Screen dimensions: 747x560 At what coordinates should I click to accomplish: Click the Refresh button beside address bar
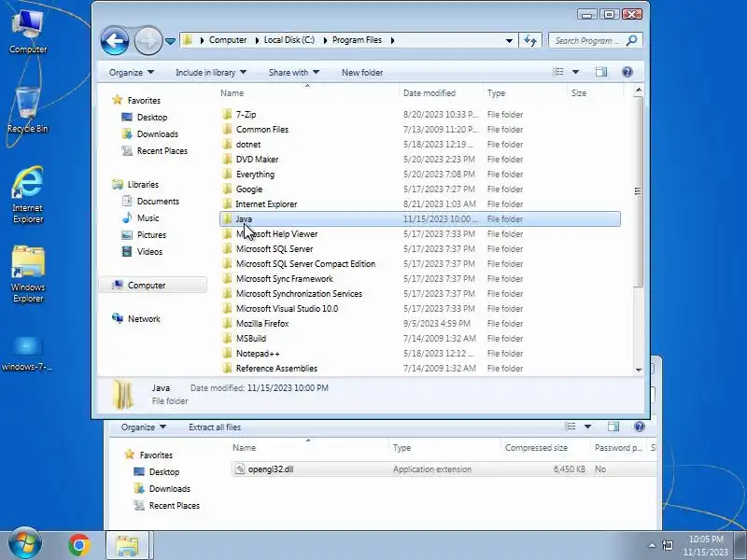[530, 40]
